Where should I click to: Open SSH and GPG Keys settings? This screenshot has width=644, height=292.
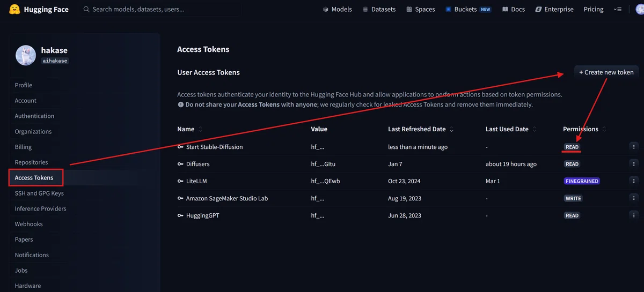click(39, 193)
